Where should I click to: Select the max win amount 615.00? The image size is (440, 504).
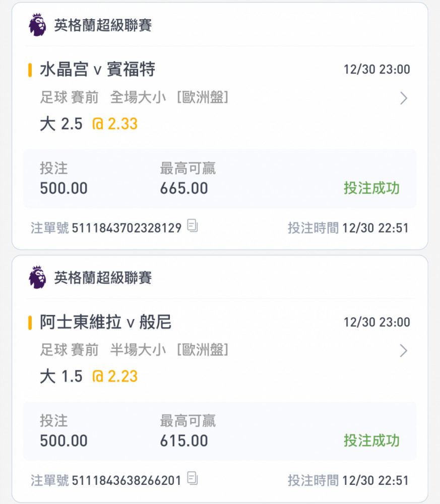pyautogui.click(x=184, y=441)
